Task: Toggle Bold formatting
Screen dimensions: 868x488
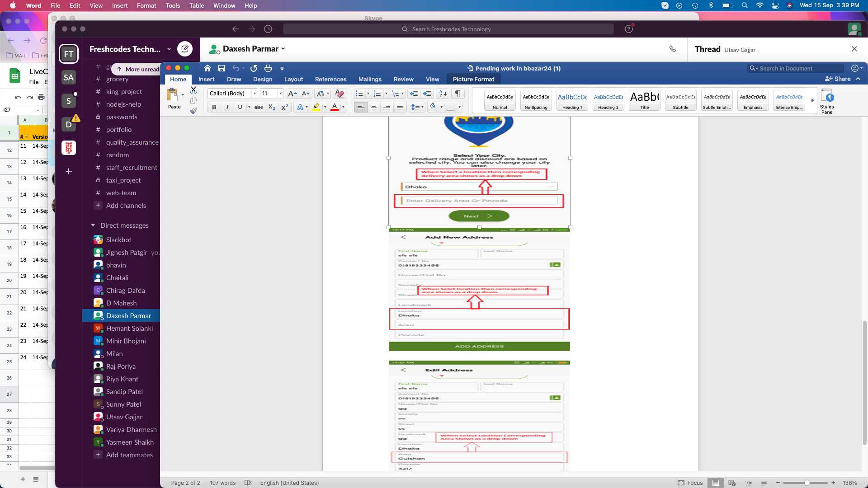Action: 214,107
